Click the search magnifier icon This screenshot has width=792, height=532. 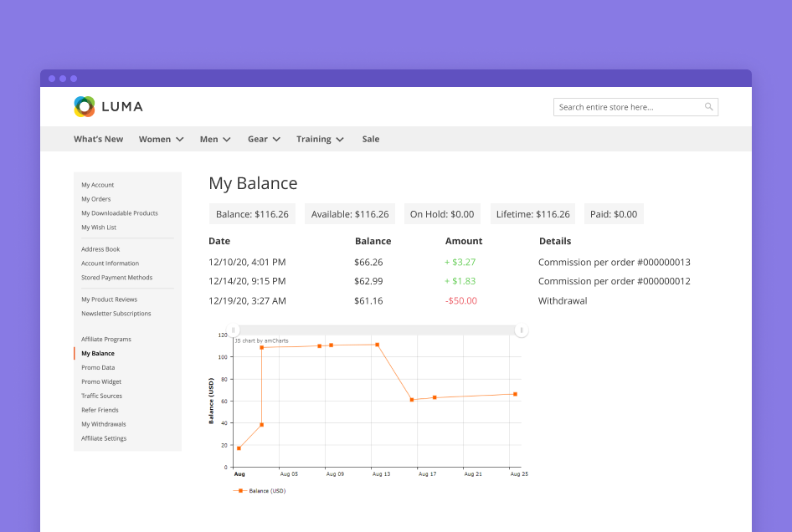pyautogui.click(x=708, y=107)
